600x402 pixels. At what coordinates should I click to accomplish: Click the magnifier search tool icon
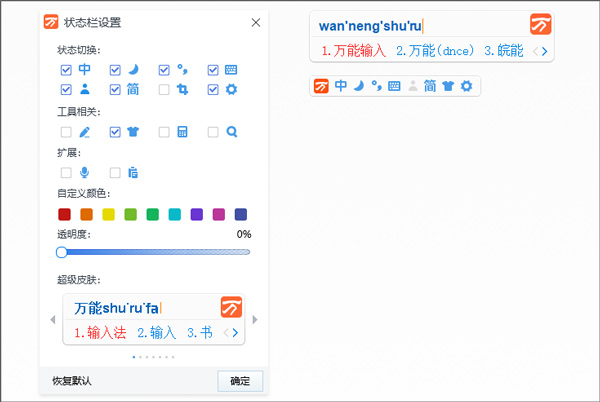coord(232,132)
